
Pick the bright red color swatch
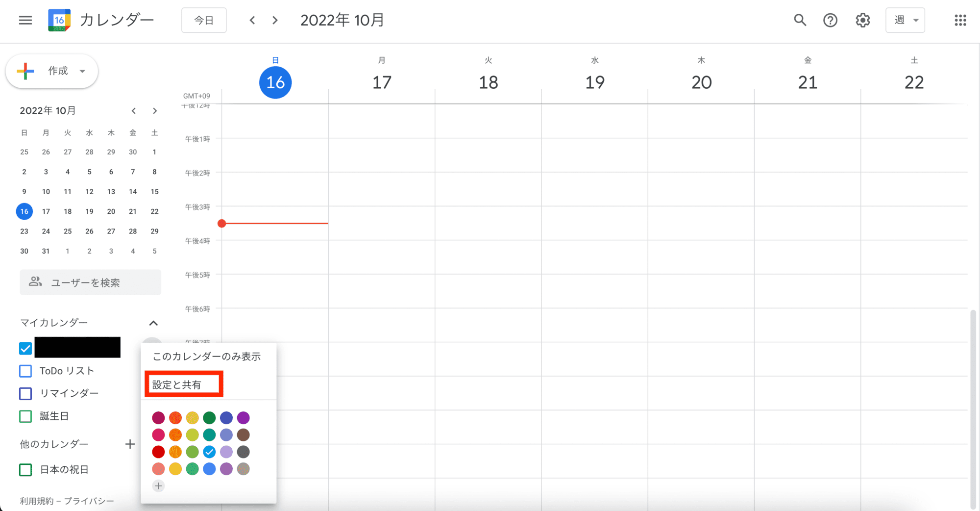tap(158, 452)
